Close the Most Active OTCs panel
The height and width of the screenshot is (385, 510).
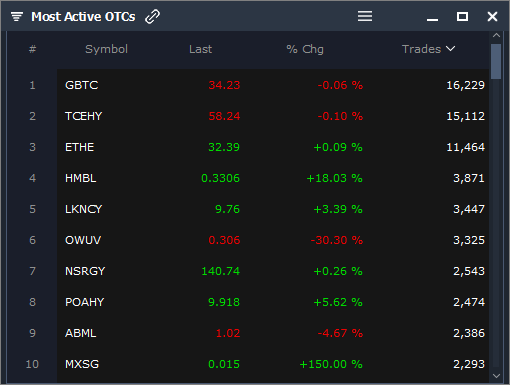tap(492, 16)
